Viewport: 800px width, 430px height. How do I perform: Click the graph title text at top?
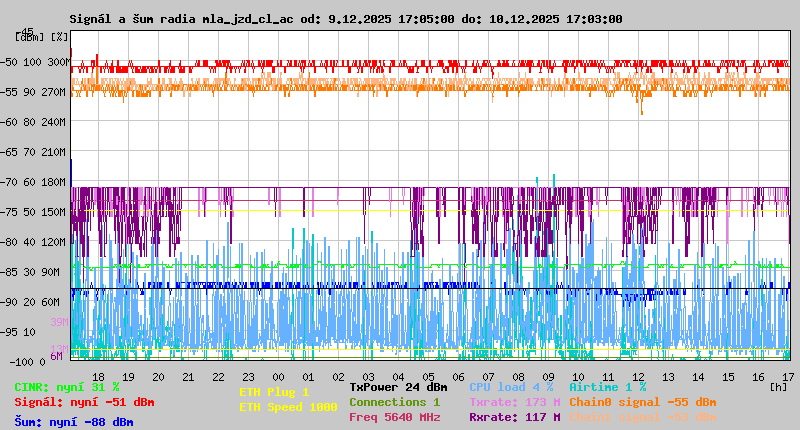pos(346,18)
